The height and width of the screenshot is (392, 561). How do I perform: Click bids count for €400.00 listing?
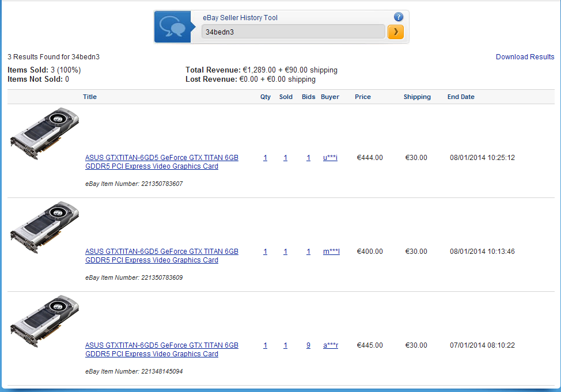tap(308, 252)
